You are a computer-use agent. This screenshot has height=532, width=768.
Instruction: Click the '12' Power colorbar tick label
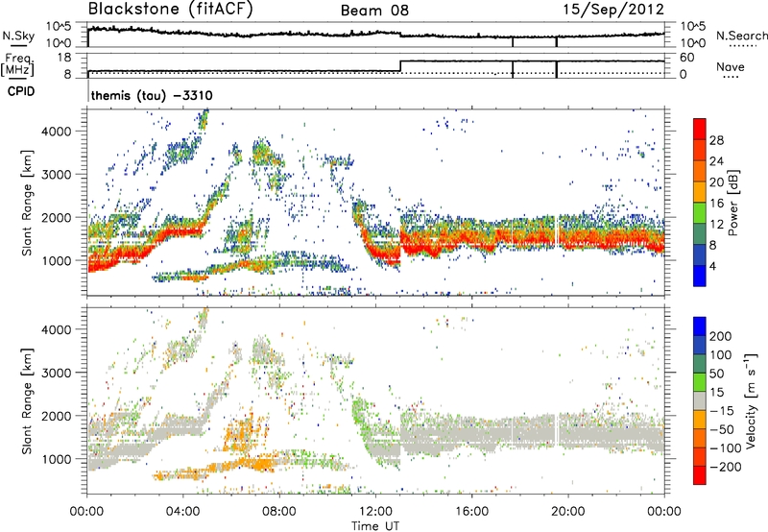tap(716, 225)
